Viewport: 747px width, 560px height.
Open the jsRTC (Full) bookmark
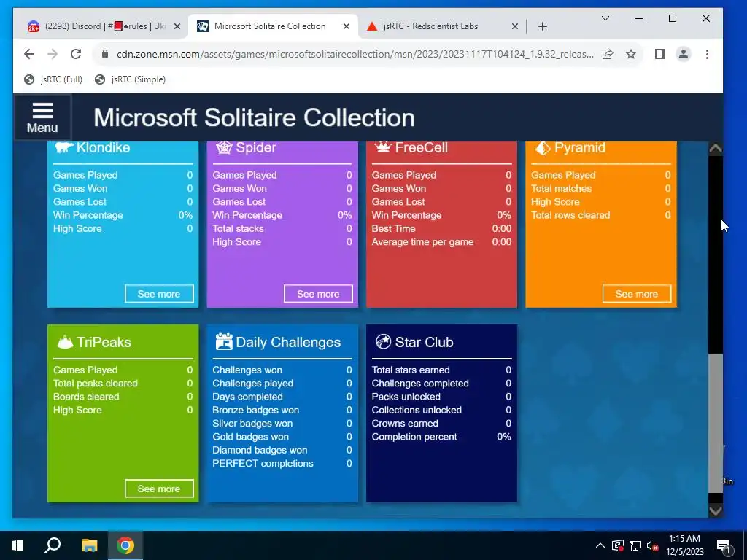coord(53,79)
